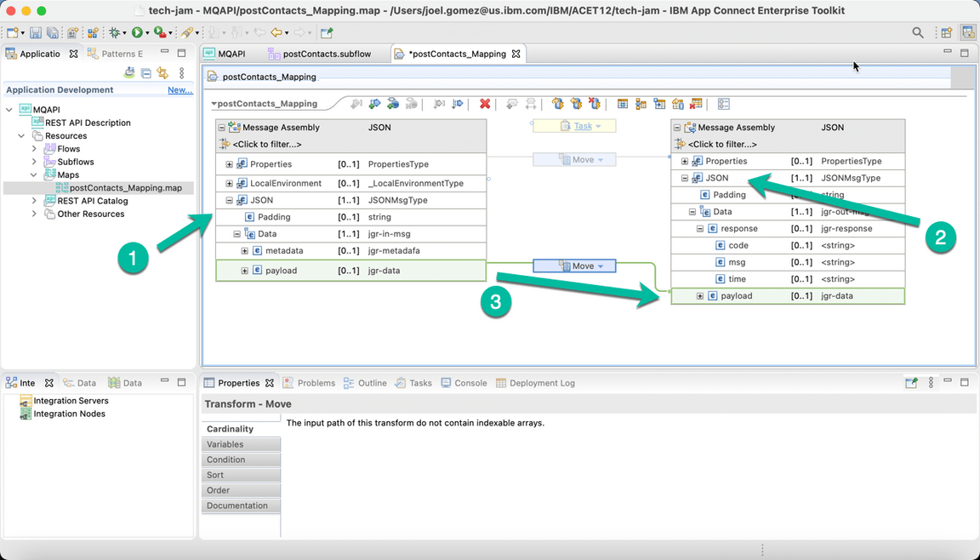Click the Back navigation arrow in the toolbar

pyautogui.click(x=277, y=31)
